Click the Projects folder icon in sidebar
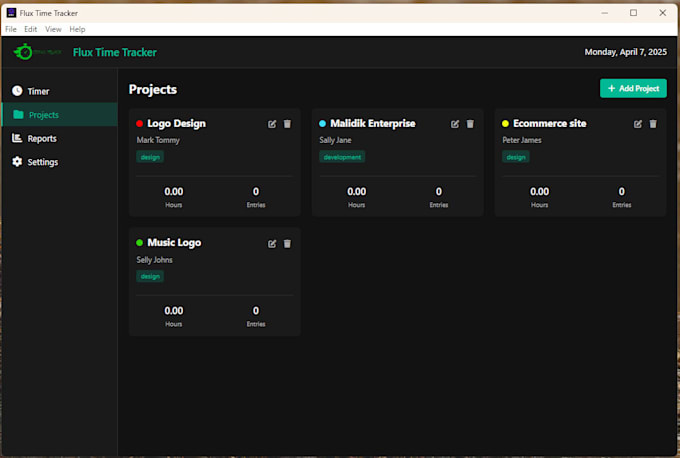This screenshot has width=680, height=458. (x=18, y=114)
